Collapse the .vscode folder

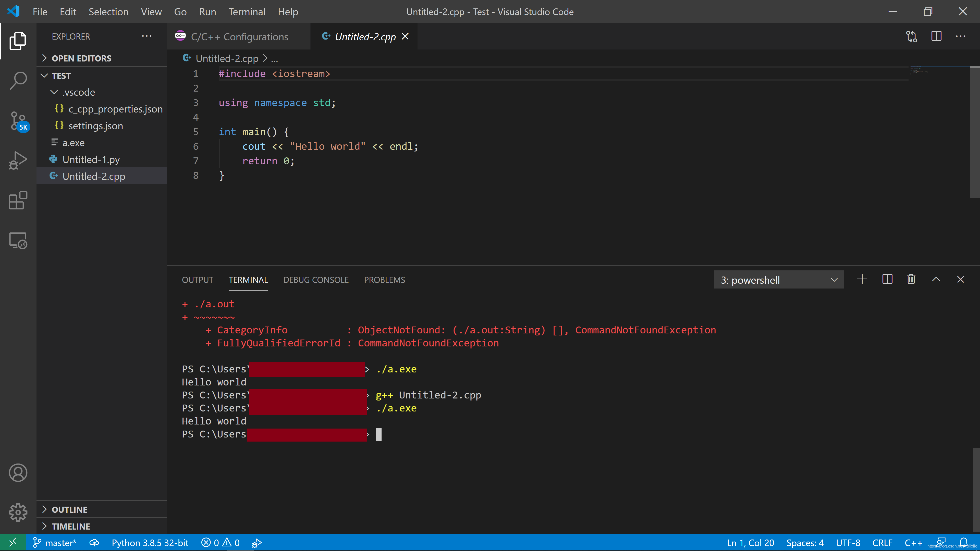coord(78,92)
